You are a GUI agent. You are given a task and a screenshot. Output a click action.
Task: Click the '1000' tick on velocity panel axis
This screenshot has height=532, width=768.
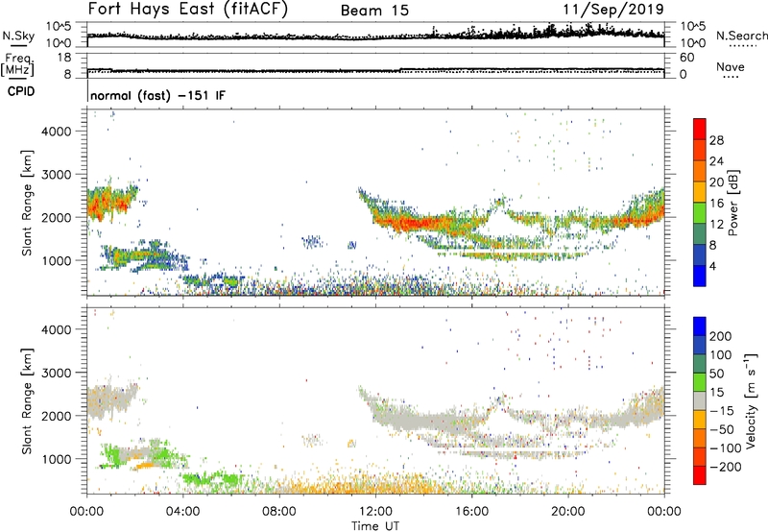coord(56,459)
